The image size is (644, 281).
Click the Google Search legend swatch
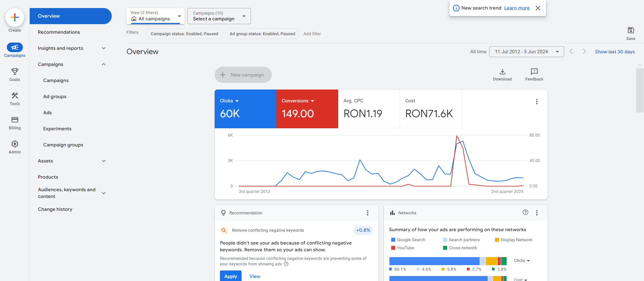[393, 240]
